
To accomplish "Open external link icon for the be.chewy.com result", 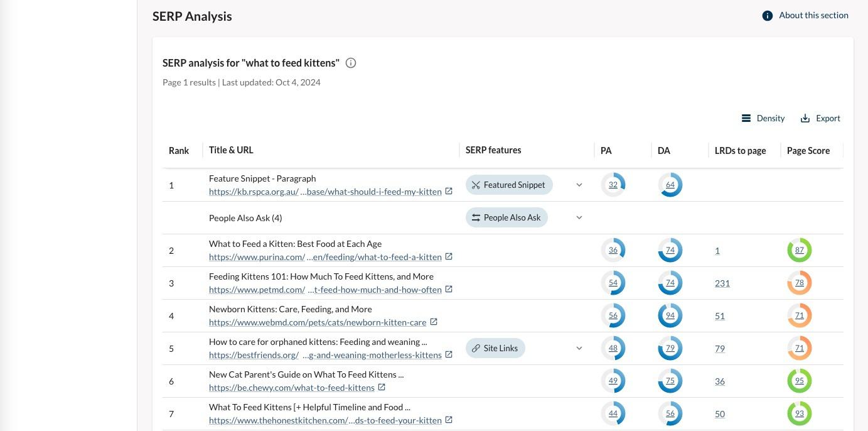I will [382, 387].
